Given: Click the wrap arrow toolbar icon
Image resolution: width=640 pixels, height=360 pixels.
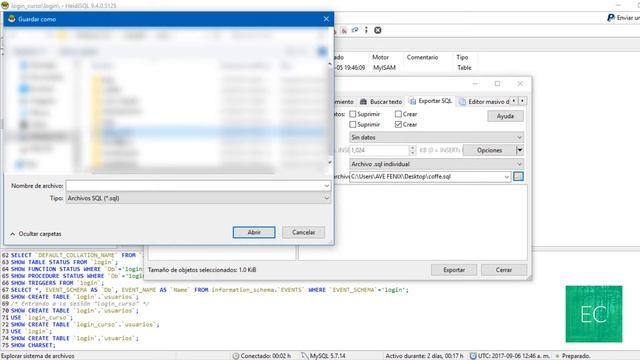Looking at the screenshot, I should pyautogui.click(x=355, y=30).
